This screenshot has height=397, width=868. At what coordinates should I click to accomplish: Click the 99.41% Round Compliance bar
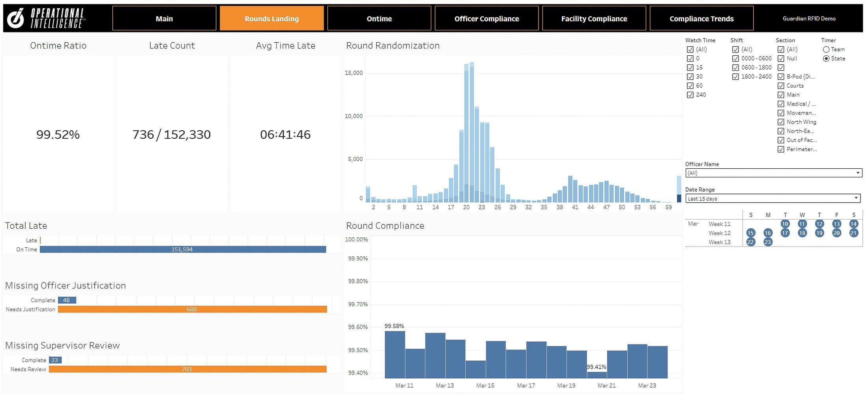[x=597, y=375]
